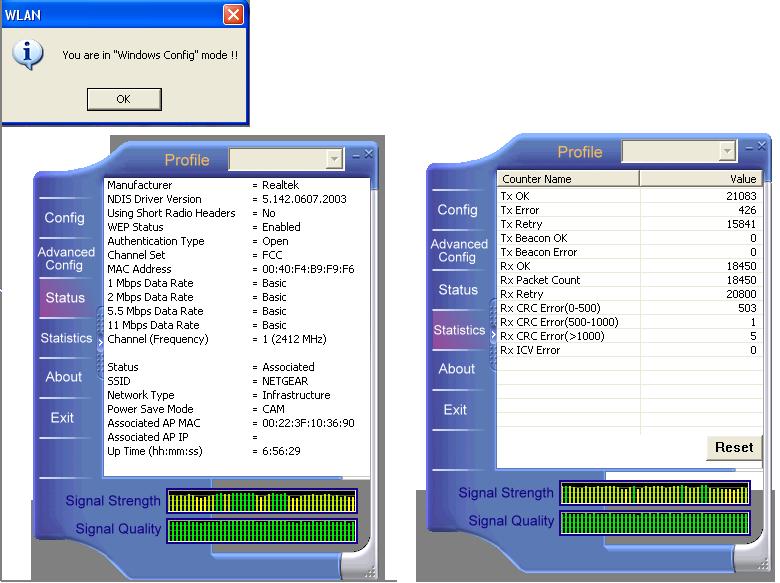Select Status tab in left window
780x583 pixels.
tap(65, 297)
